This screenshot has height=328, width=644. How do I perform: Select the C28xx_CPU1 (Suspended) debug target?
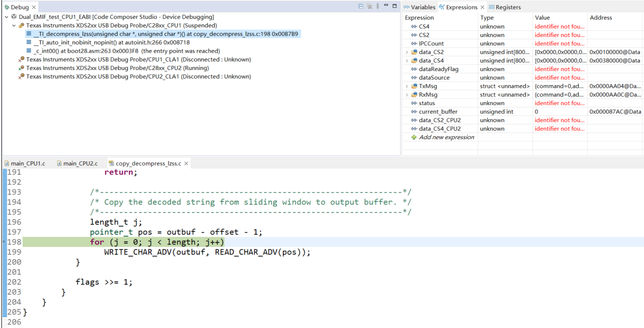click(122, 25)
